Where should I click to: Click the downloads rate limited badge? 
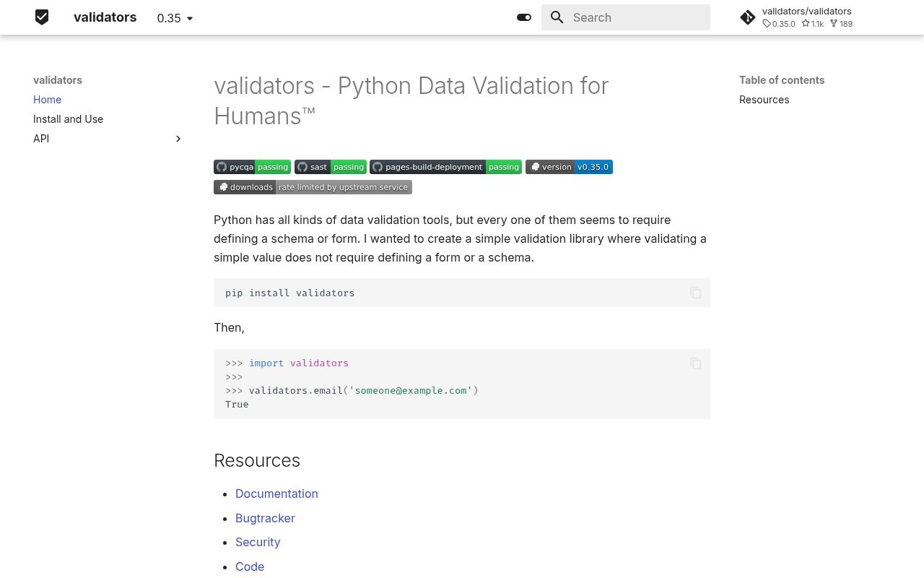point(313,187)
